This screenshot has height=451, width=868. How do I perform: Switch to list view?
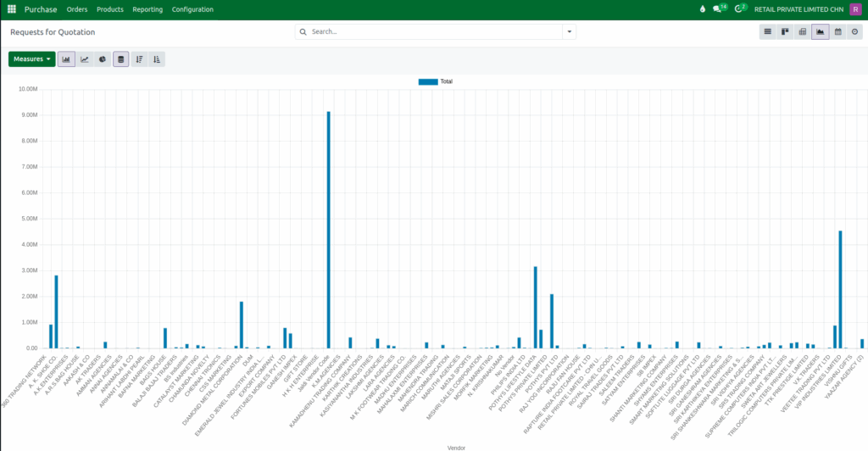click(767, 32)
